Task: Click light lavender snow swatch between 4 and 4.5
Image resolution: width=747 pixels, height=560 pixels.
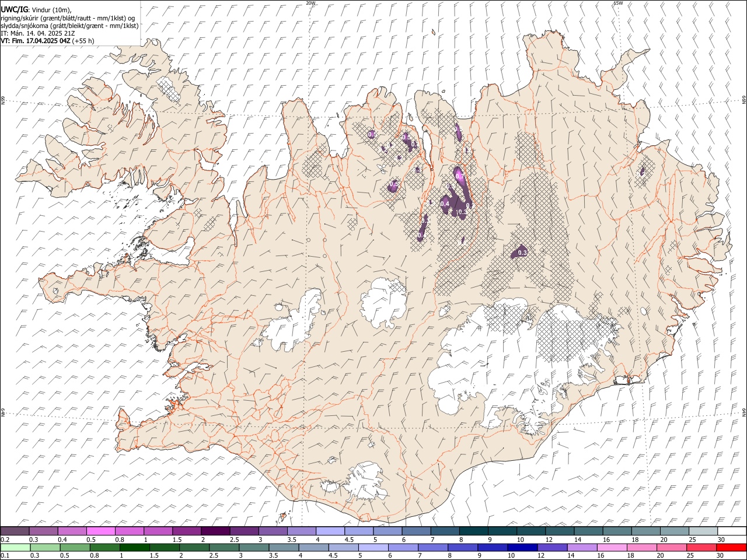Action: pyautogui.click(x=330, y=531)
